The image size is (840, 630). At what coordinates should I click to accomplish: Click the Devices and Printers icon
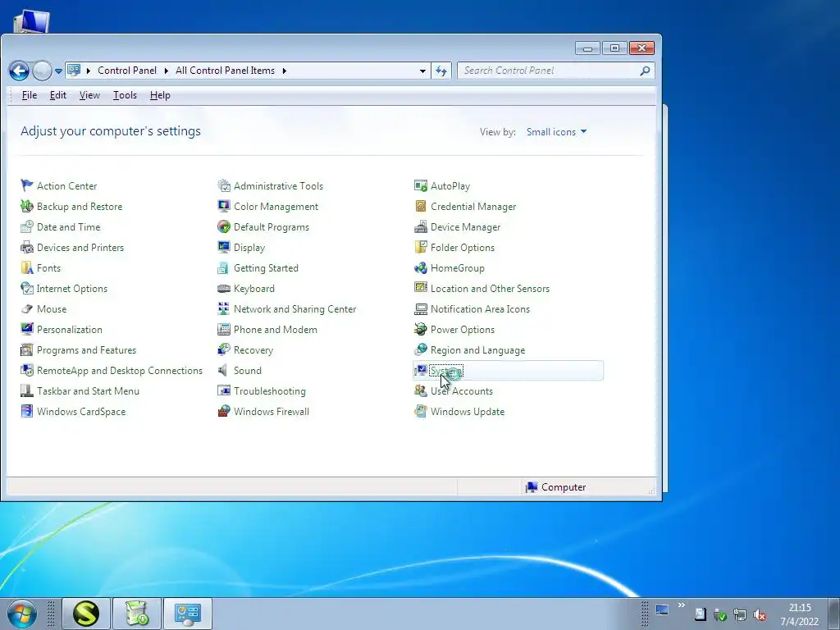(x=27, y=247)
